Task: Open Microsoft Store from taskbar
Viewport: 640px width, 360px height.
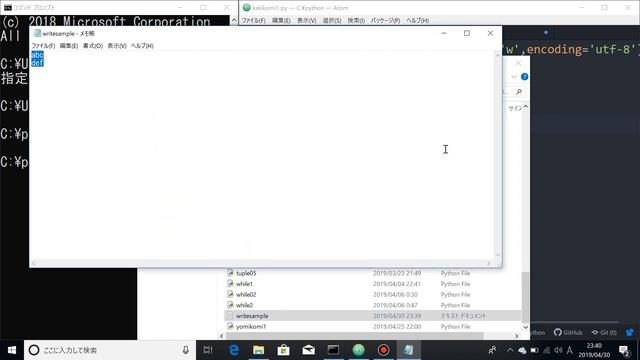Action: [x=283, y=350]
